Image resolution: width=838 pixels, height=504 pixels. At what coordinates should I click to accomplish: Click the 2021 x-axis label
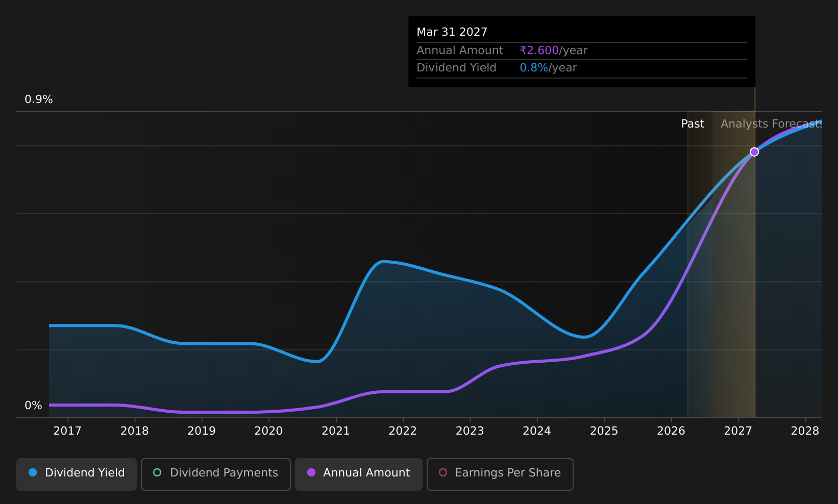336,431
